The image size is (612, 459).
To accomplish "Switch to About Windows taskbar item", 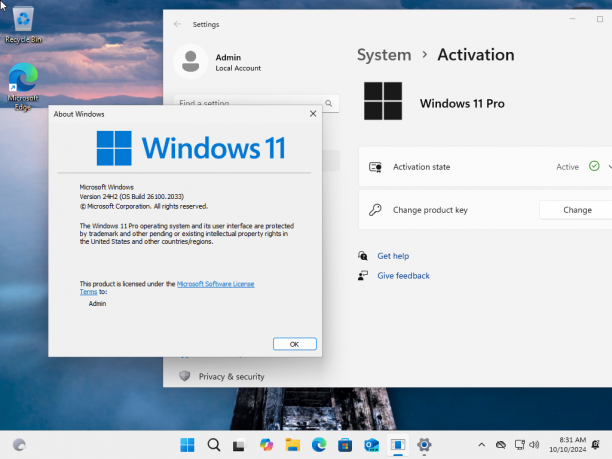I will click(x=398, y=445).
